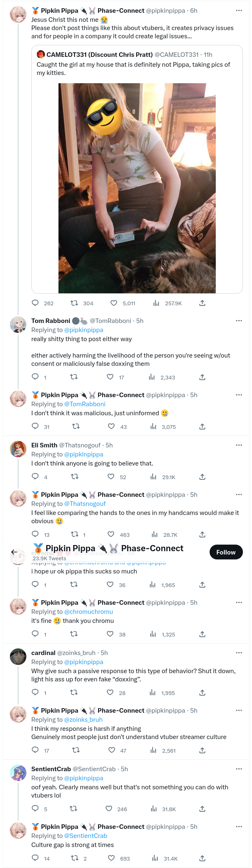Share cardinal's reply using share icon
This screenshot has height=868, width=252.
click(202, 693)
